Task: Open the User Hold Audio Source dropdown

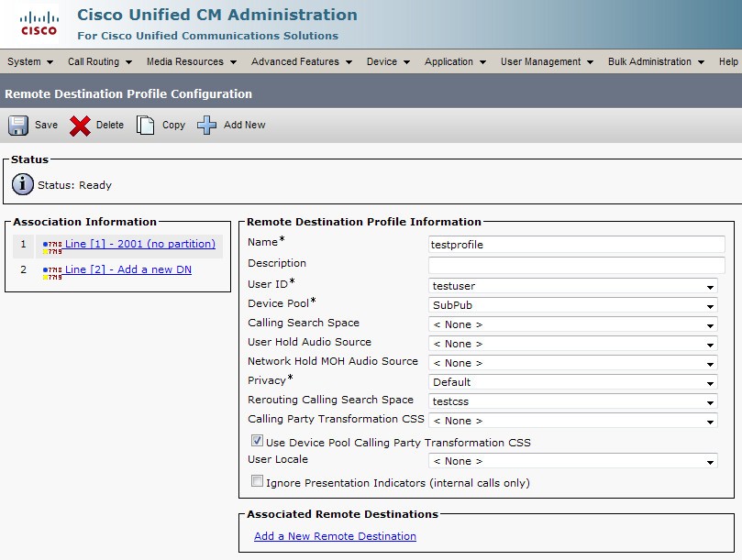Action: (x=572, y=344)
